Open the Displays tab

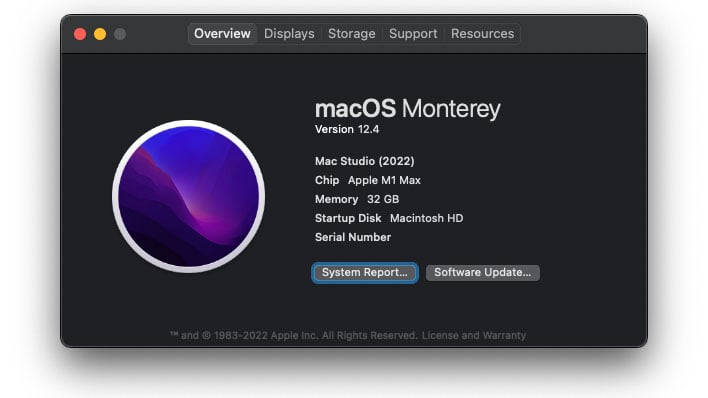[289, 34]
